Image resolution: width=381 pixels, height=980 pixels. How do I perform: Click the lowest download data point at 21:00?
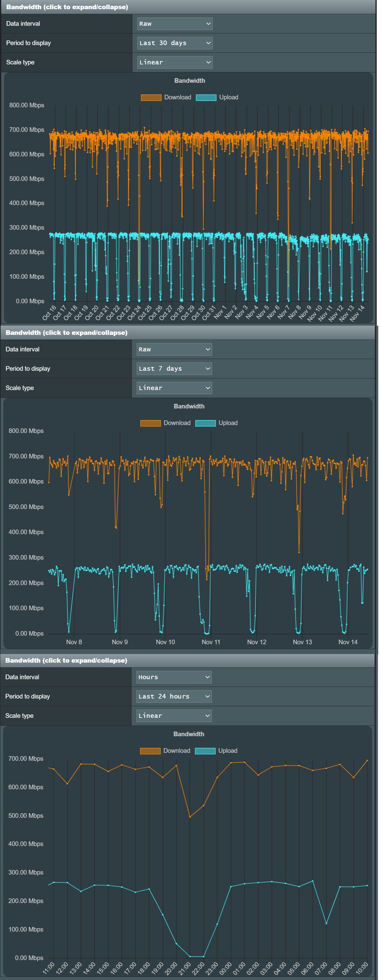click(190, 817)
